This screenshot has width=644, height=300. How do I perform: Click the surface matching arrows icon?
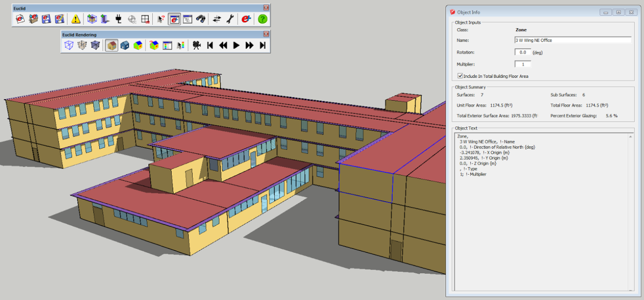coord(217,19)
